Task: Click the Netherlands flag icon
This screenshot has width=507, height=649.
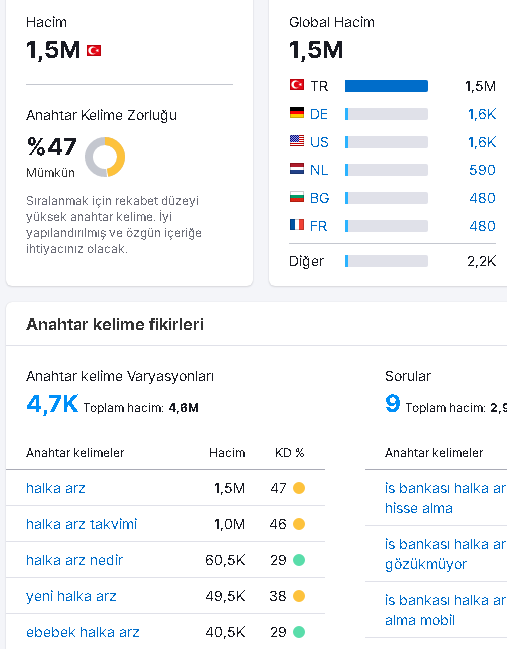Action: coord(297,169)
